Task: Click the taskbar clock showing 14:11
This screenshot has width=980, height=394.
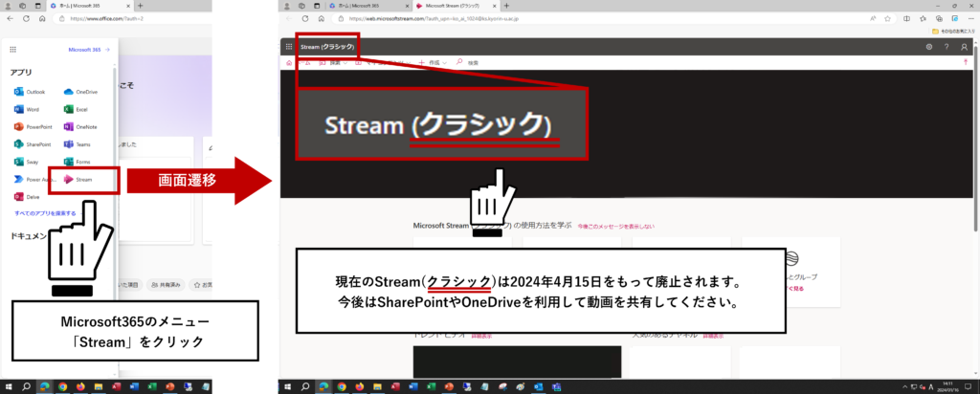Action: (947, 386)
